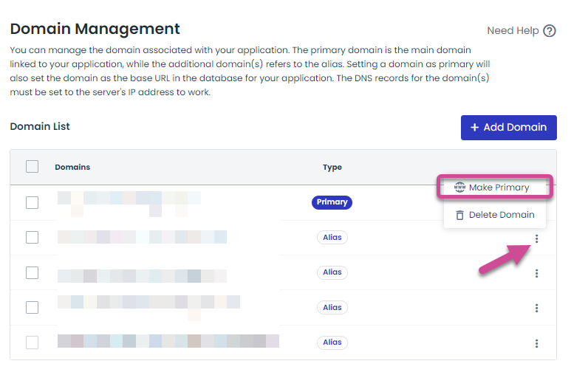Click the plus icon in the Add Domain button
The image size is (588, 375).
click(x=474, y=128)
